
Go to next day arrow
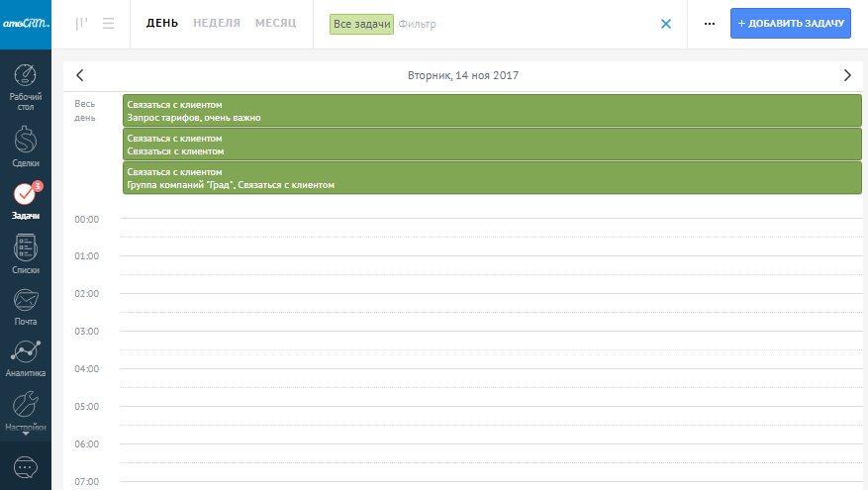coord(846,75)
